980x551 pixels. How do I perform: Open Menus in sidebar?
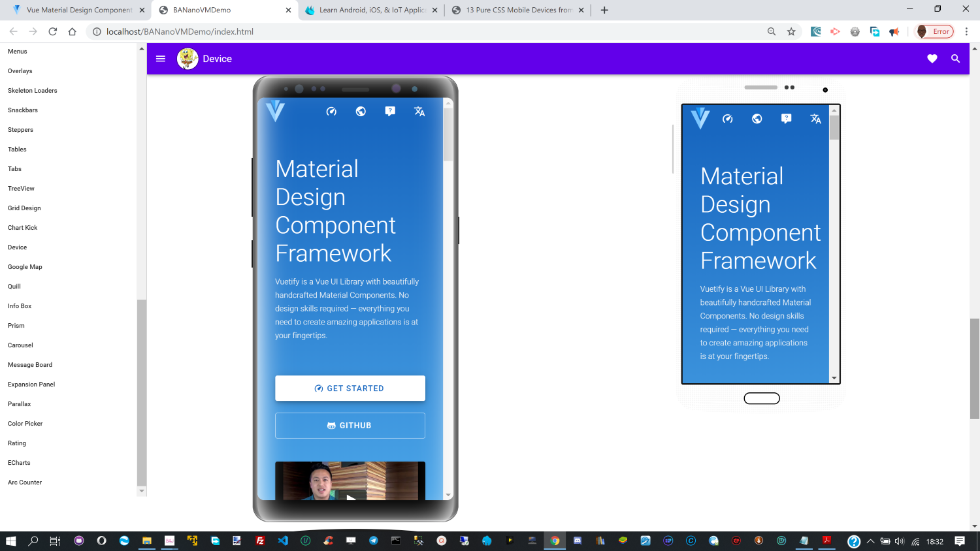click(18, 52)
